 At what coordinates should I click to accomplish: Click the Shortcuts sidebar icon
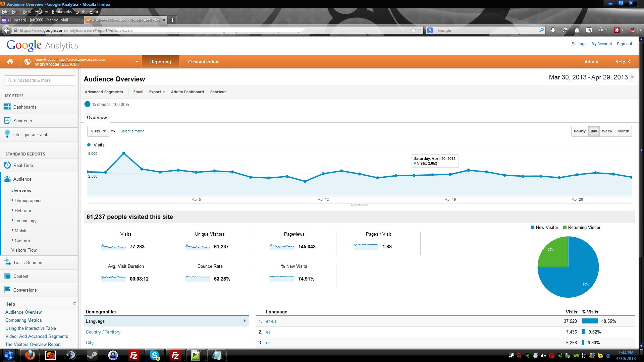[7, 121]
